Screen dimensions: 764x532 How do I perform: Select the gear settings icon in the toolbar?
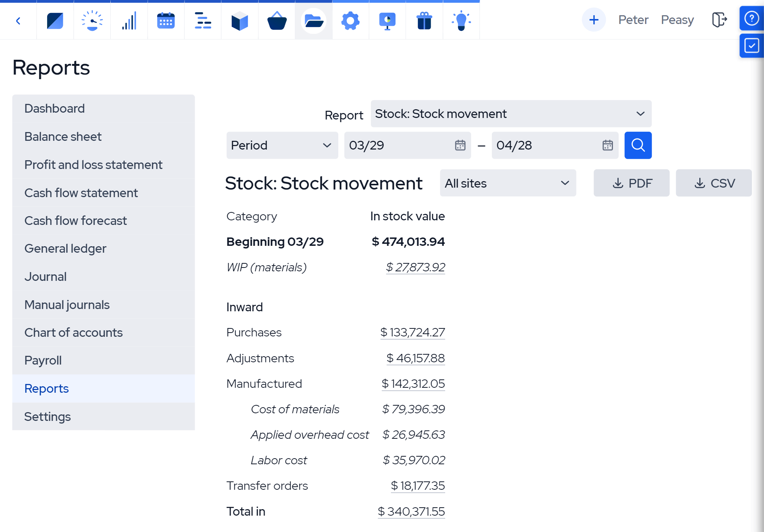[350, 21]
